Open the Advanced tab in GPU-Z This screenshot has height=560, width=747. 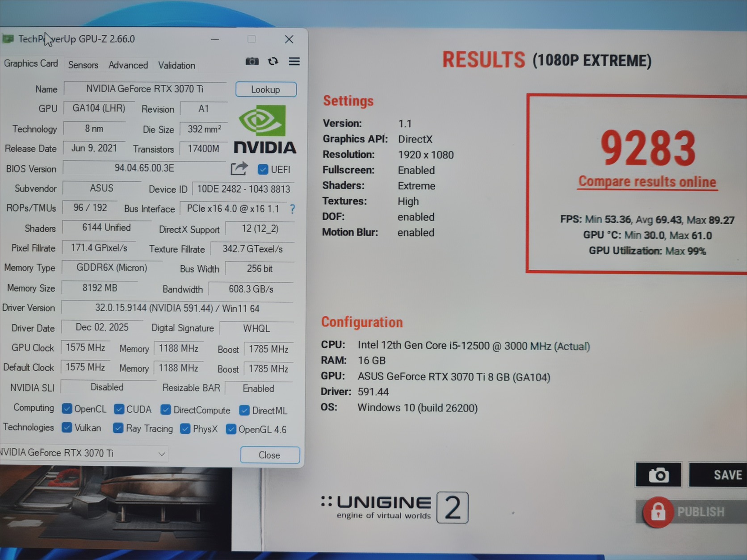128,65
